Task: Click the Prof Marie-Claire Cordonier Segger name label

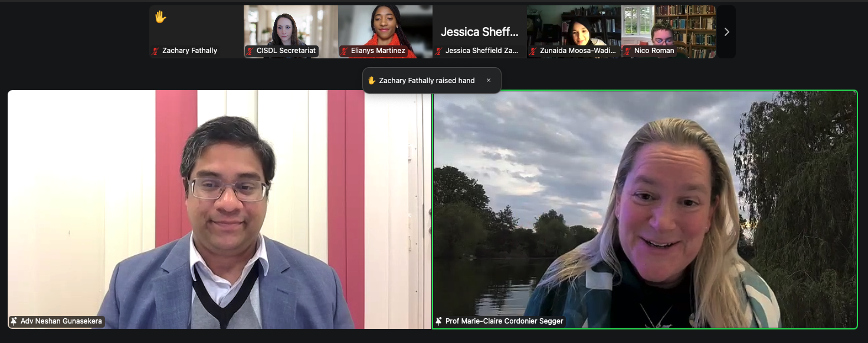Action: [505, 321]
